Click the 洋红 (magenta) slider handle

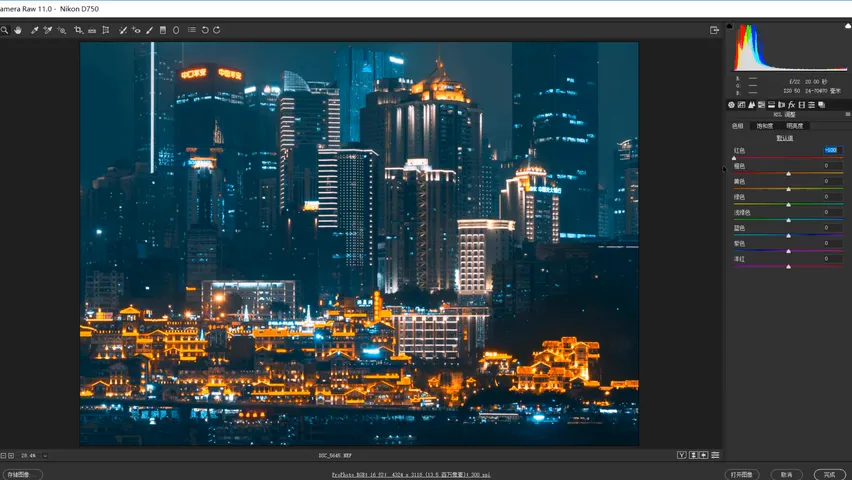pos(788,266)
